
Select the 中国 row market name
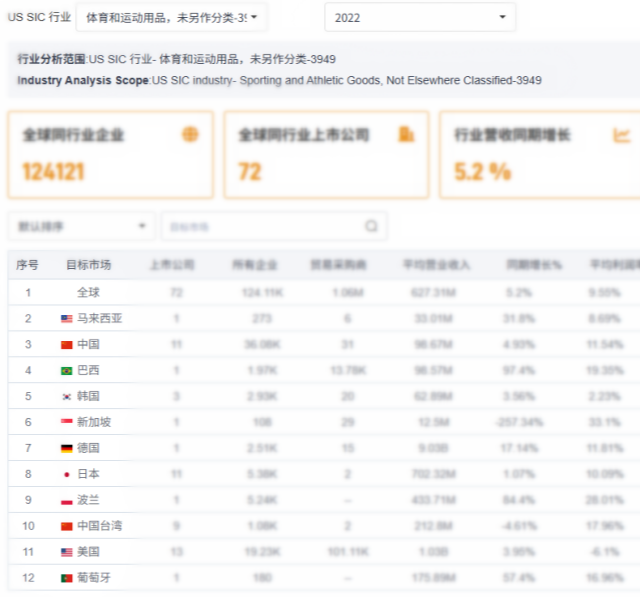click(x=88, y=344)
